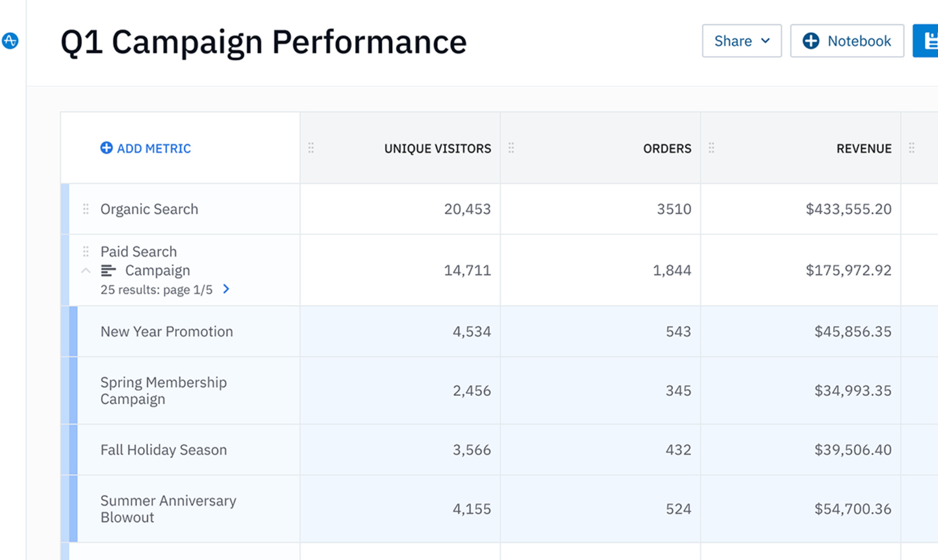Sort by the REVENUE column header
The image size is (938, 560).
864,148
